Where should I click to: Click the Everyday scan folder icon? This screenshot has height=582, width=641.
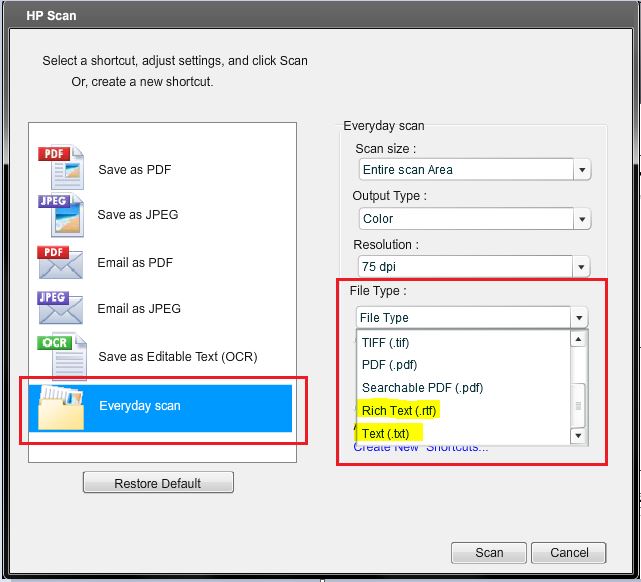tap(61, 407)
